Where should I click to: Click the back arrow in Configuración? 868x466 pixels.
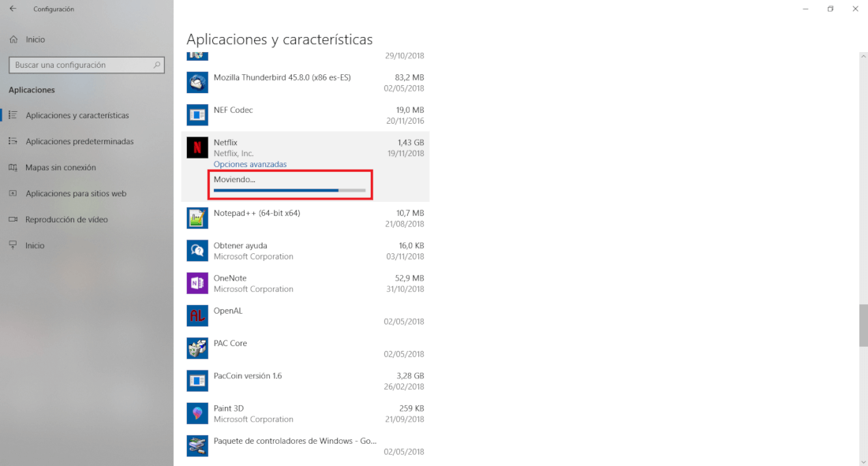[13, 9]
